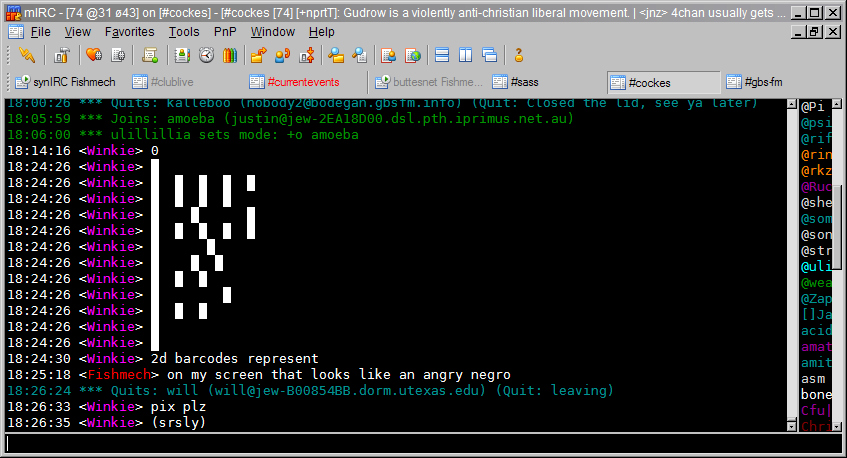Click the 'Joins: amoeba' notice line
This screenshot has height=458, width=847.
tap(290, 119)
